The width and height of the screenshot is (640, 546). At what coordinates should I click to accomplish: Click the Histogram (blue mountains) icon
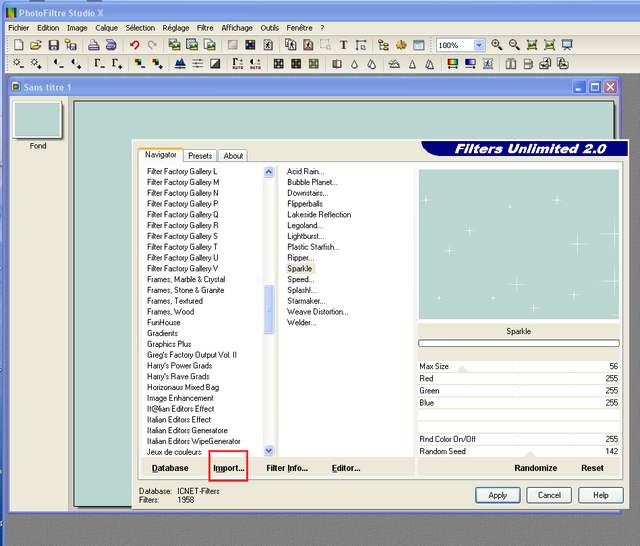180,64
